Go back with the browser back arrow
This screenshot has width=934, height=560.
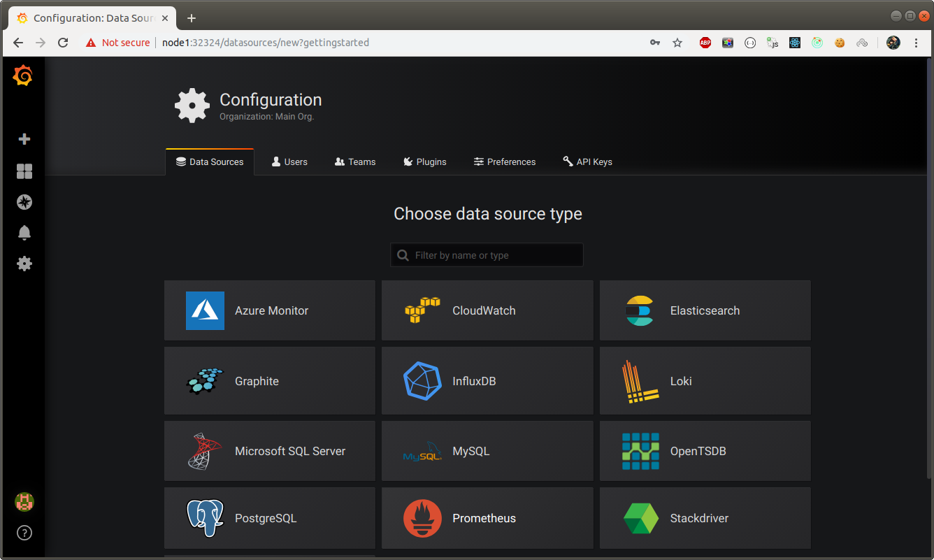(x=18, y=43)
